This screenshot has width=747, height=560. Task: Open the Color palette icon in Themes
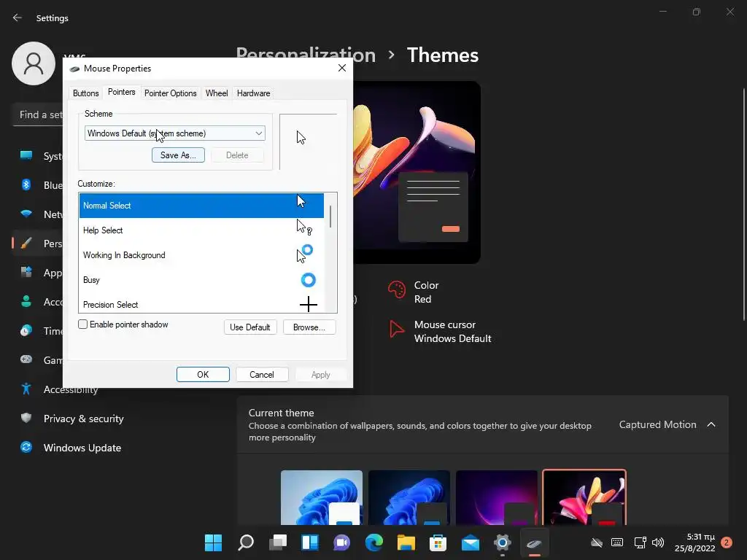tap(396, 289)
